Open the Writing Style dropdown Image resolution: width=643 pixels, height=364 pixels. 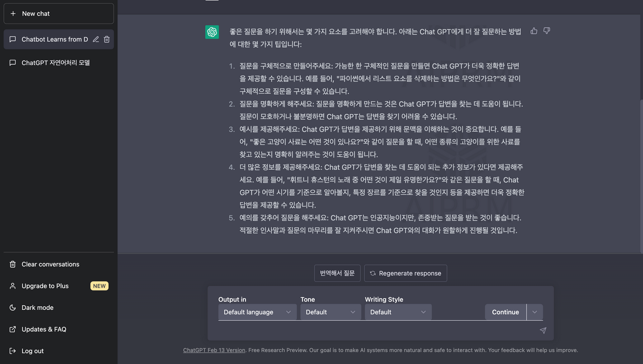(398, 312)
